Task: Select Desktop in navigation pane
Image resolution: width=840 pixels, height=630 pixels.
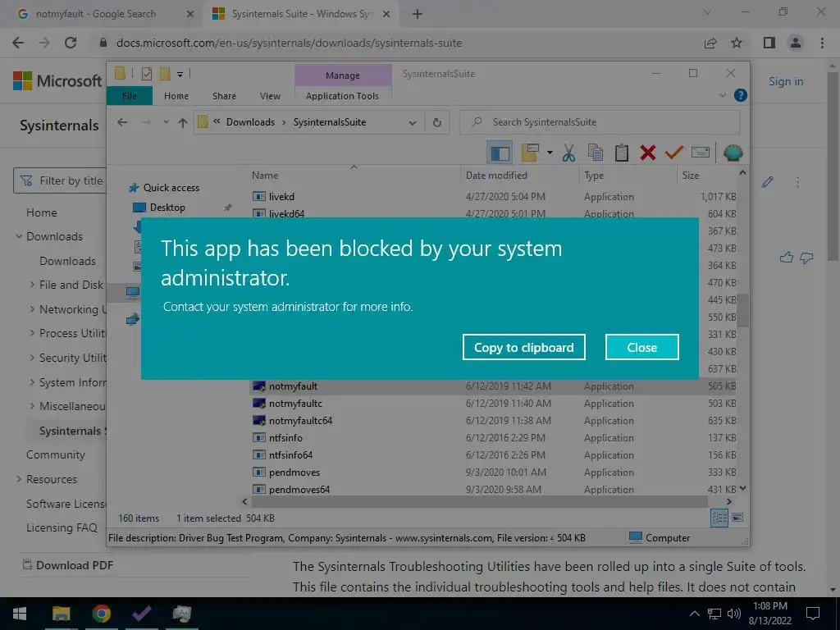Action: click(x=167, y=208)
